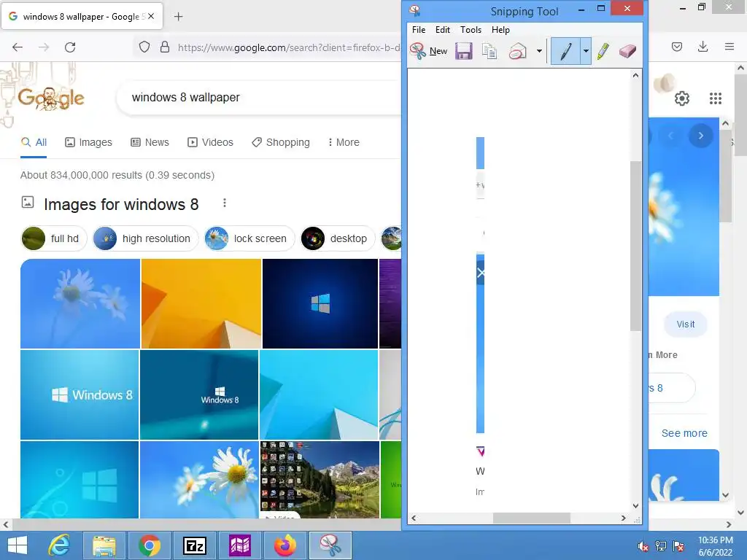Image resolution: width=747 pixels, height=560 pixels.
Task: Switch to the Shopping search tab
Action: pos(281,142)
